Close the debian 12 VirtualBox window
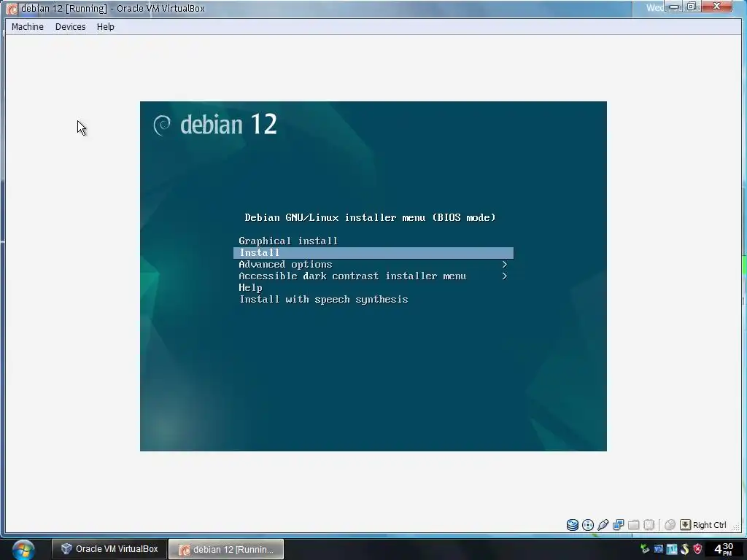Viewport: 747px width, 560px height. pyautogui.click(x=716, y=6)
